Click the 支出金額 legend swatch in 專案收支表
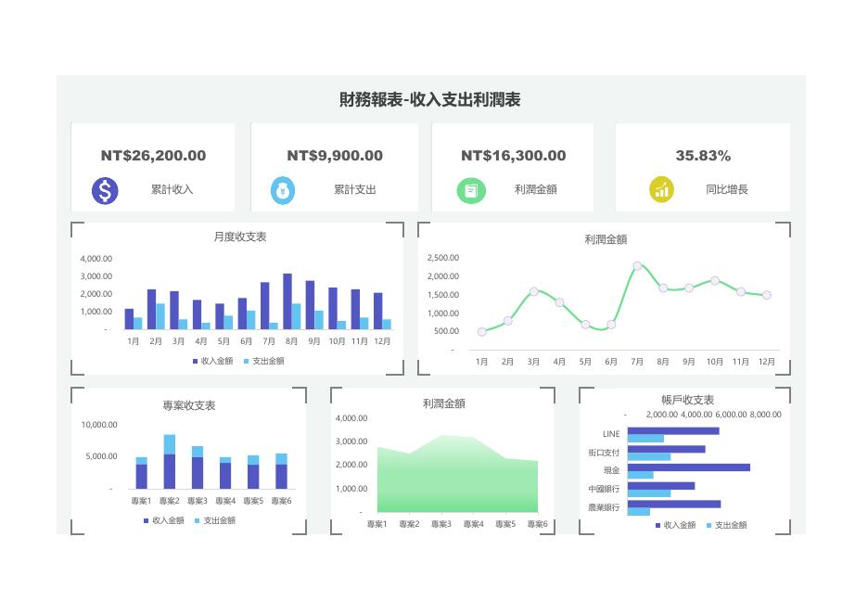 [198, 520]
